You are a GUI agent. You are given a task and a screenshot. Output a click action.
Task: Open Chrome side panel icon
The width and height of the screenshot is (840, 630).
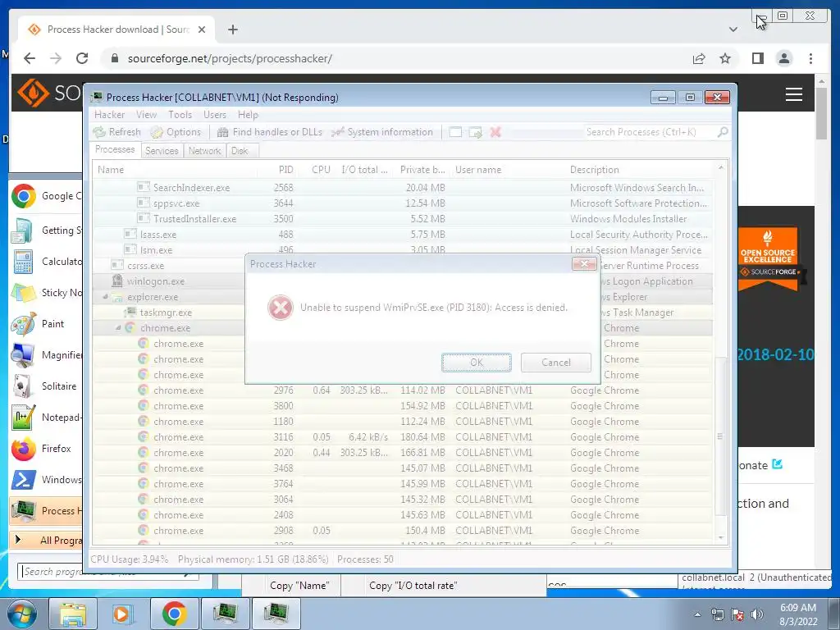tap(757, 58)
